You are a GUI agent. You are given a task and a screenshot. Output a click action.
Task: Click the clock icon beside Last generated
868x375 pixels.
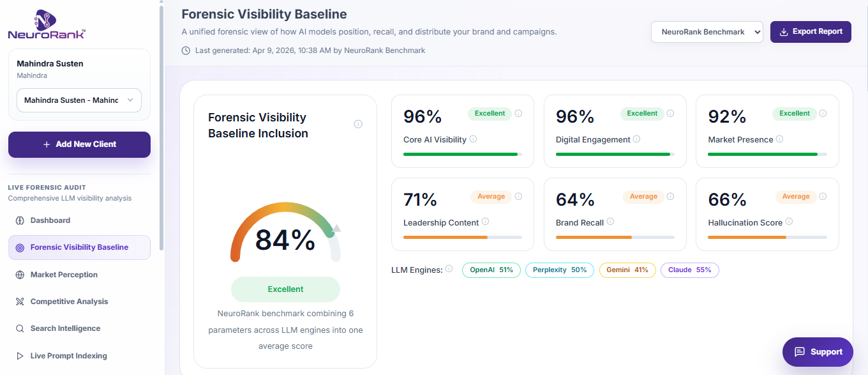coord(186,50)
